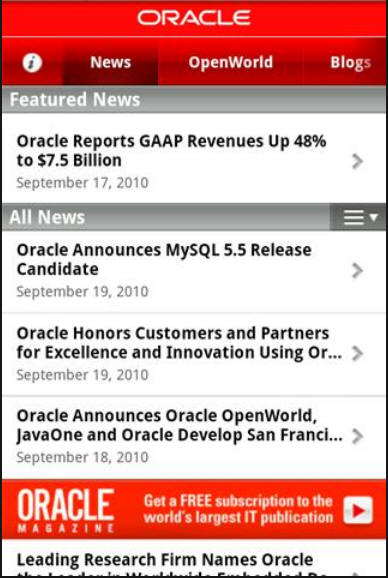Tap the Oracle Magazine logo in the banner

tap(66, 510)
